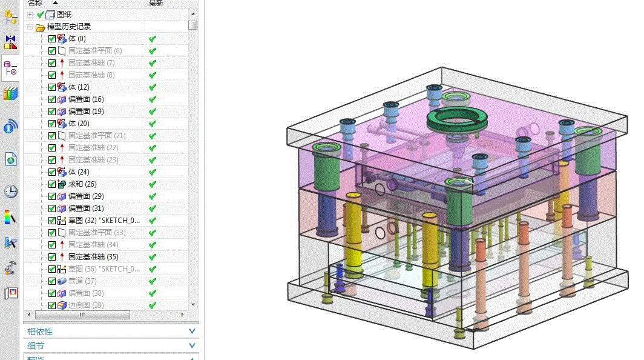Click the horizontal scrollbar right arrow

[x=183, y=315]
